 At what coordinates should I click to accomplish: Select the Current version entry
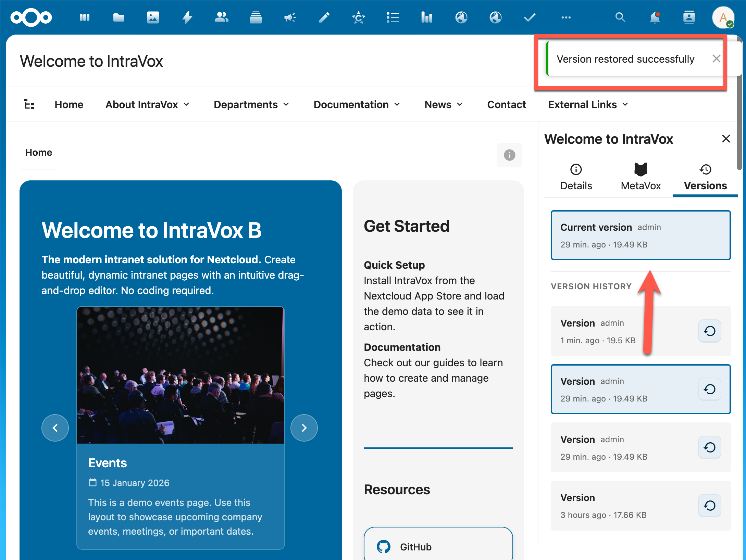click(641, 235)
